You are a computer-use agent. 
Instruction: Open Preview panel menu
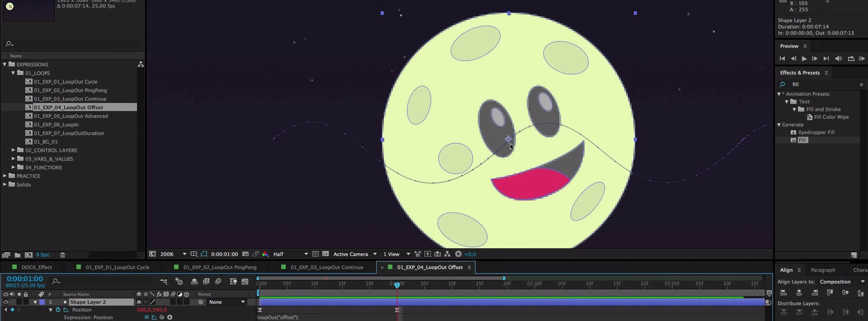805,46
